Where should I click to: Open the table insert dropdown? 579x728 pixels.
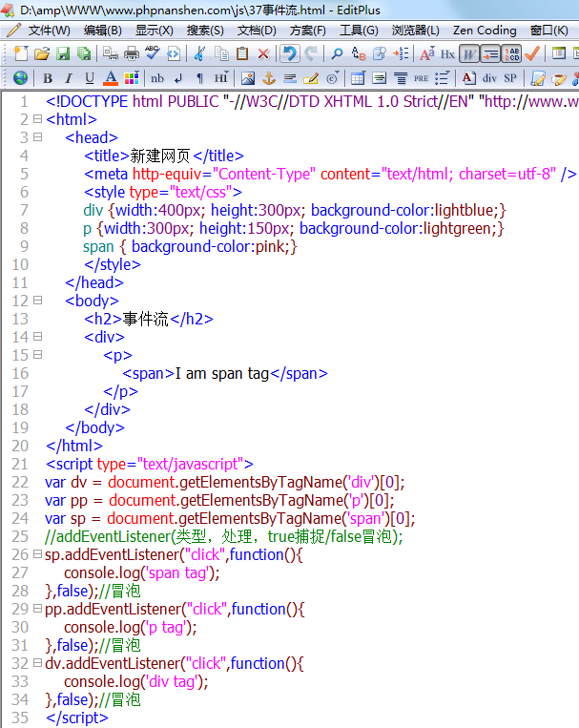tap(358, 78)
